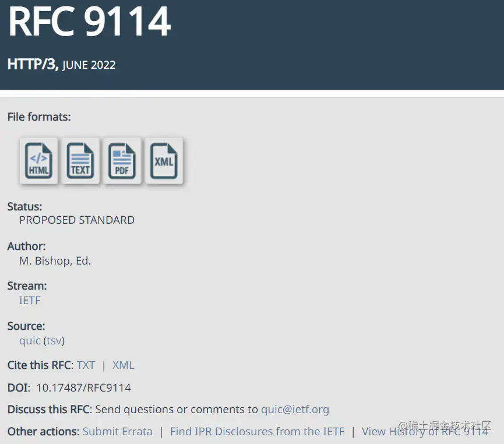504x444 pixels.
Task: Click the RFC 9114 page heading
Action: [89, 22]
